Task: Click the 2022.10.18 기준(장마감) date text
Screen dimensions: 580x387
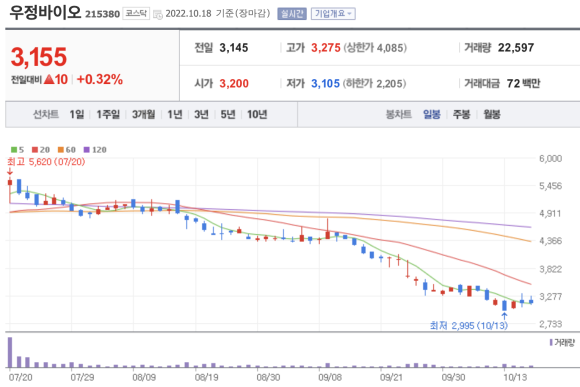Action: (218, 14)
